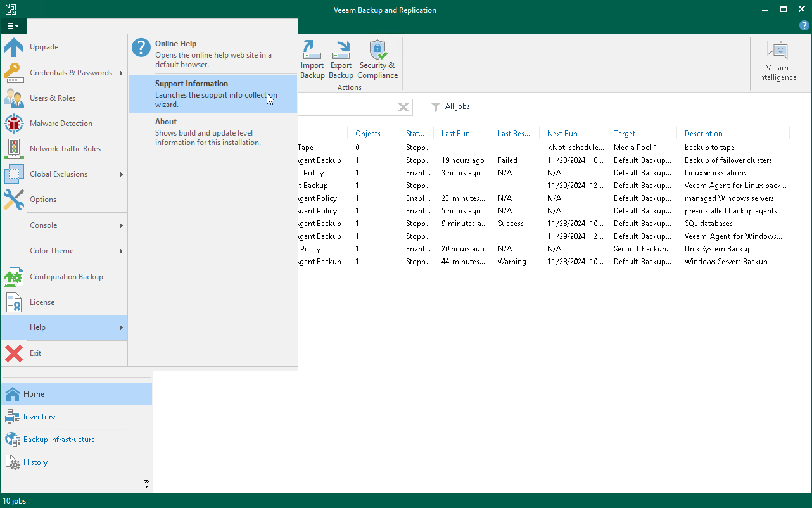812x508 pixels.
Task: Open the main hamburger menu dropdown
Action: click(13, 26)
